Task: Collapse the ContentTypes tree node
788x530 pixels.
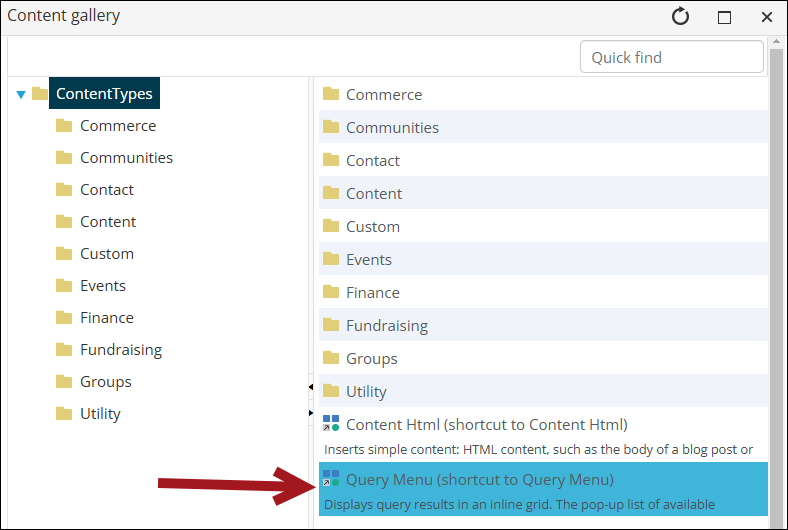Action: click(x=21, y=94)
